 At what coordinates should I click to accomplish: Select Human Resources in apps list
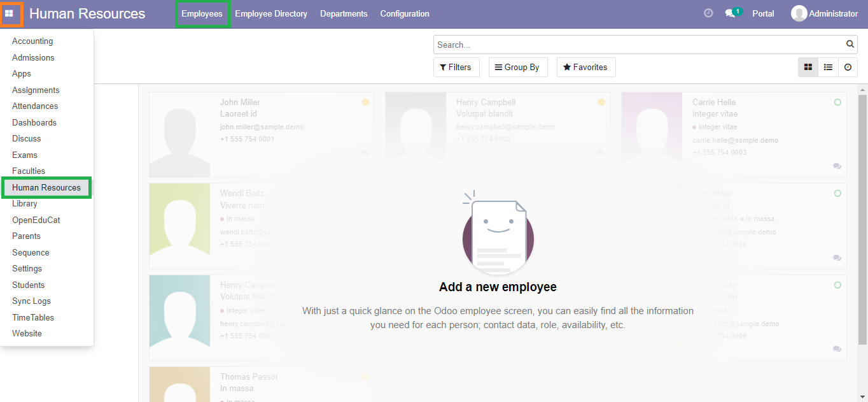click(x=46, y=188)
